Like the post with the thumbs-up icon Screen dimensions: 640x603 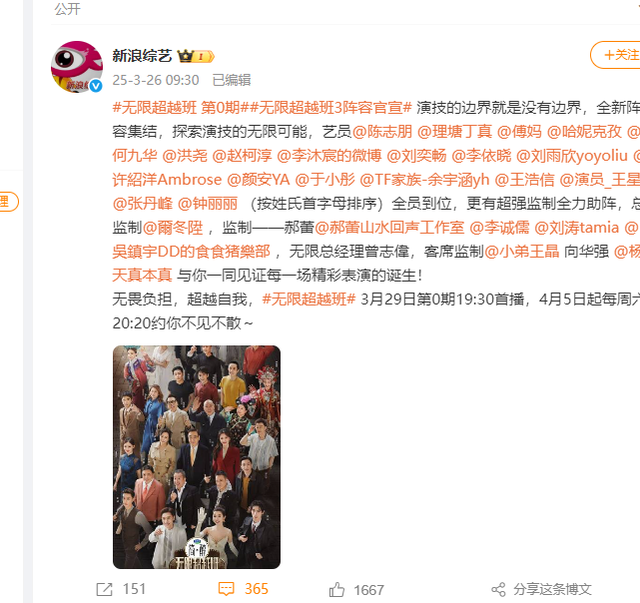pyautogui.click(x=337, y=590)
